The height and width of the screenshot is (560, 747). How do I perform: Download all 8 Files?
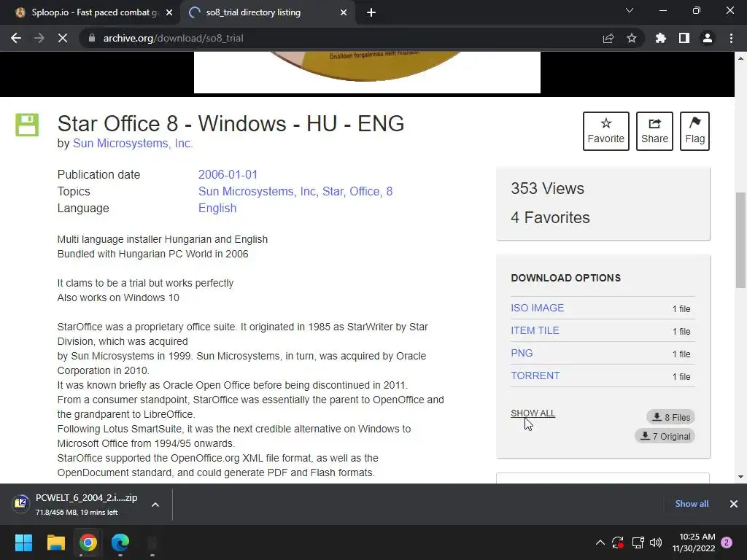tap(671, 417)
